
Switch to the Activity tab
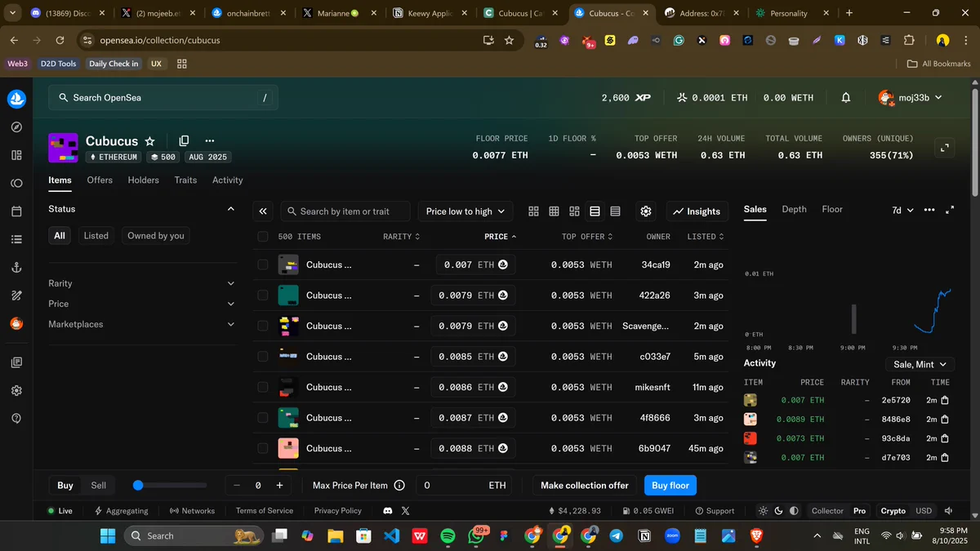tap(228, 180)
